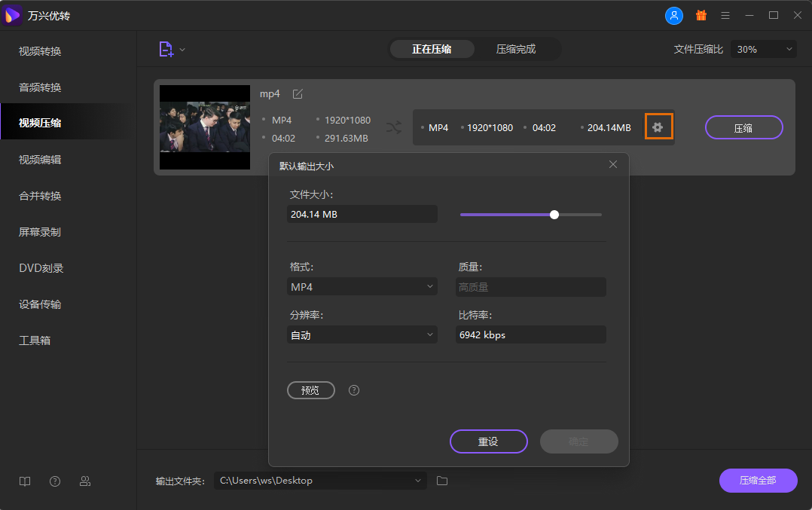Switch to the 压缩完成 tab
Viewport: 812px width, 510px height.
coord(516,49)
